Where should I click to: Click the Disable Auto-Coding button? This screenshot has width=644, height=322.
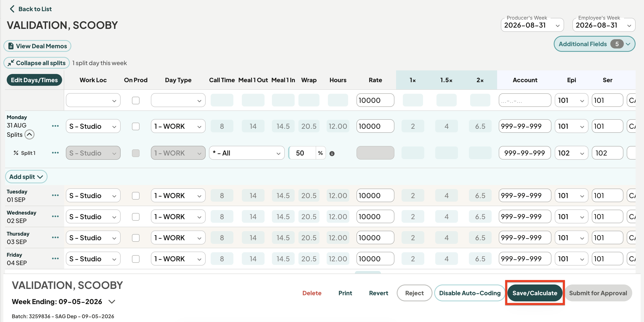[470, 293]
